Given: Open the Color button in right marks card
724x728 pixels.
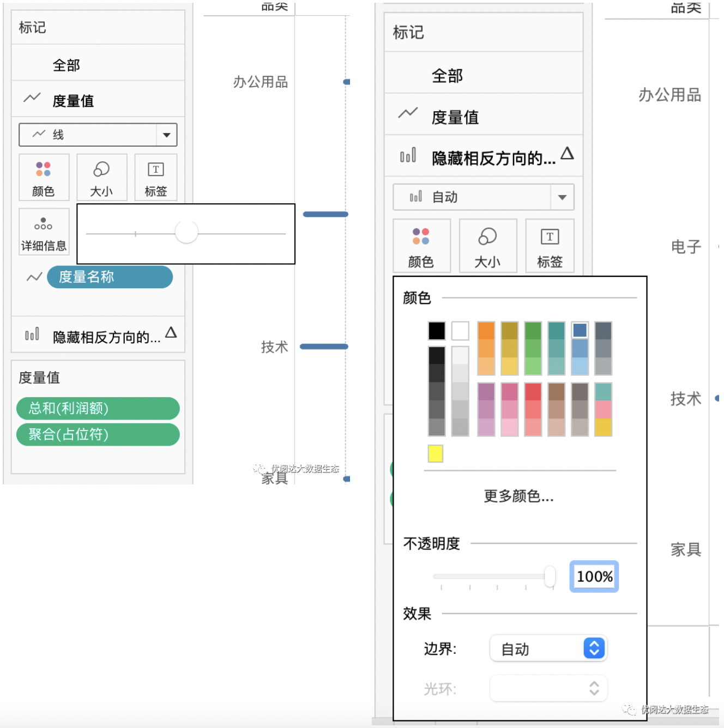Looking at the screenshot, I should click(x=421, y=246).
